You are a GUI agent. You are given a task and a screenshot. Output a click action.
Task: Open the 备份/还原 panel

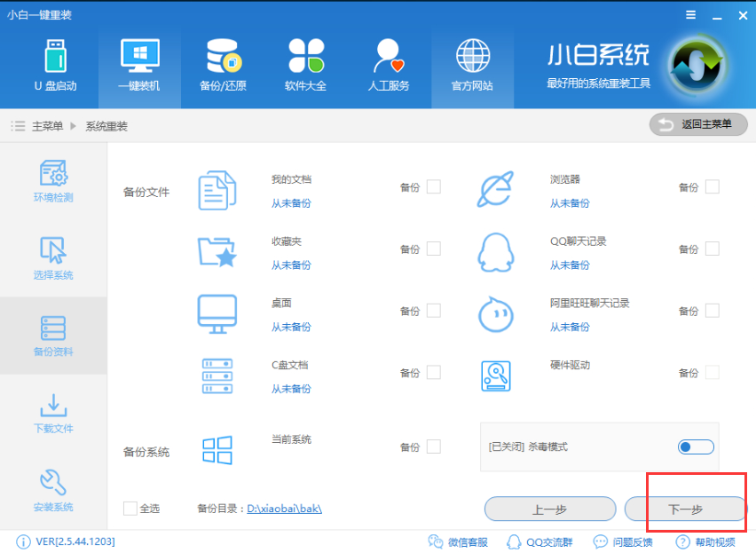(x=222, y=64)
